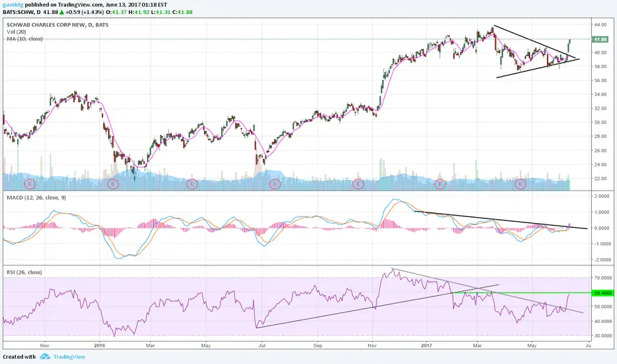The image size is (617, 364).
Task: Click the Sep label on the time axis
Action: [x=318, y=345]
